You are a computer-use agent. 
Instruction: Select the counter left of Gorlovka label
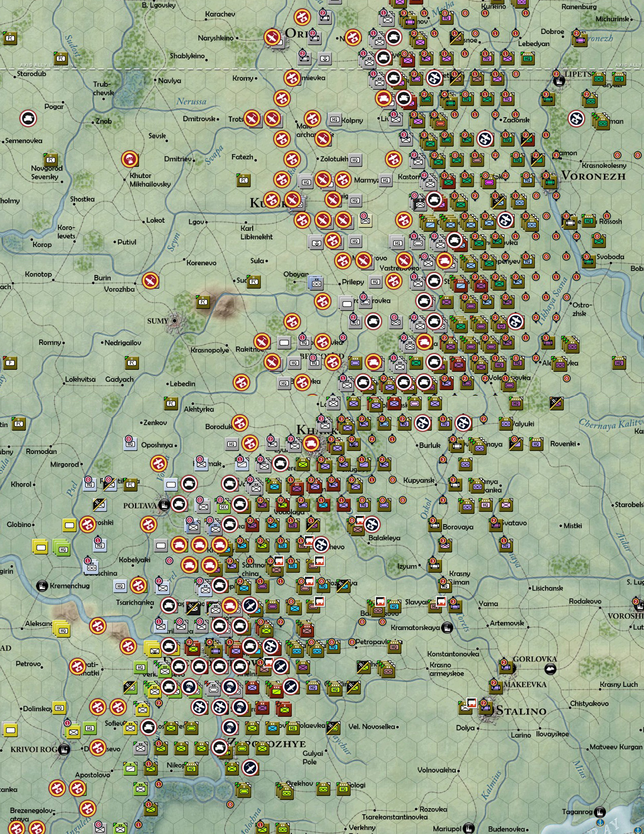506,666
